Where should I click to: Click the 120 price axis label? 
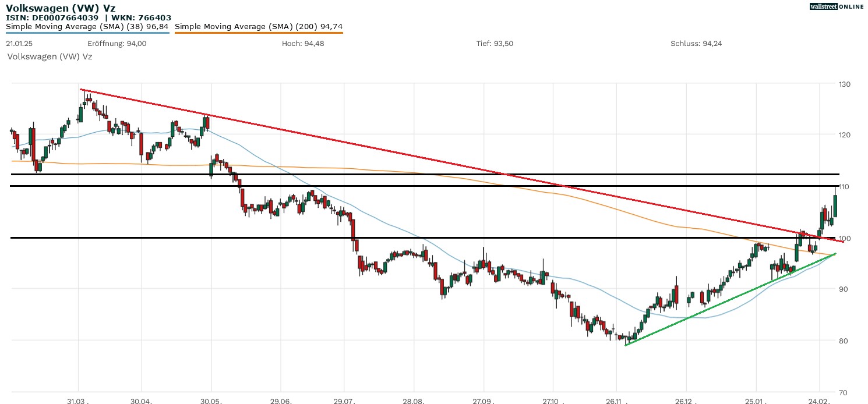point(844,135)
